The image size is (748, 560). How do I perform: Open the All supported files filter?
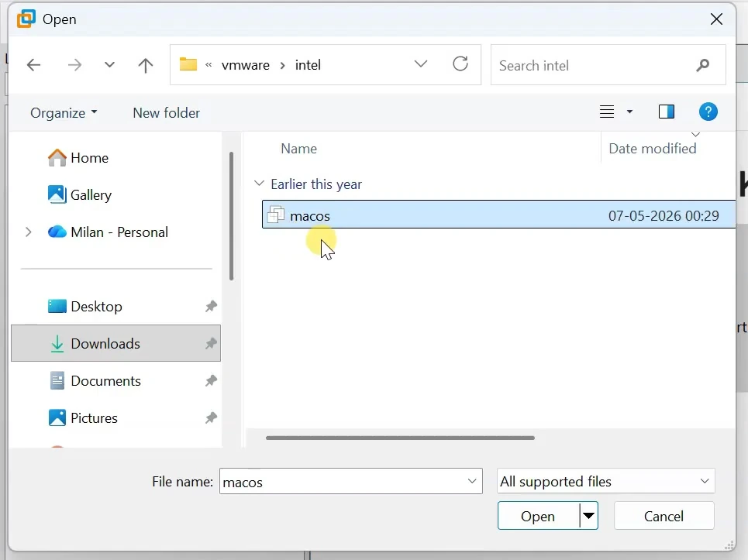tap(606, 481)
